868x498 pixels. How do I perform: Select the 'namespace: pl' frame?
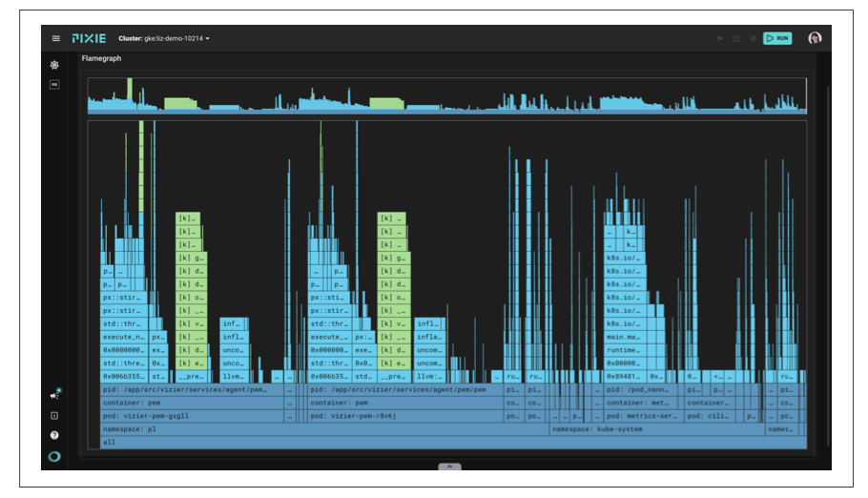(x=324, y=429)
